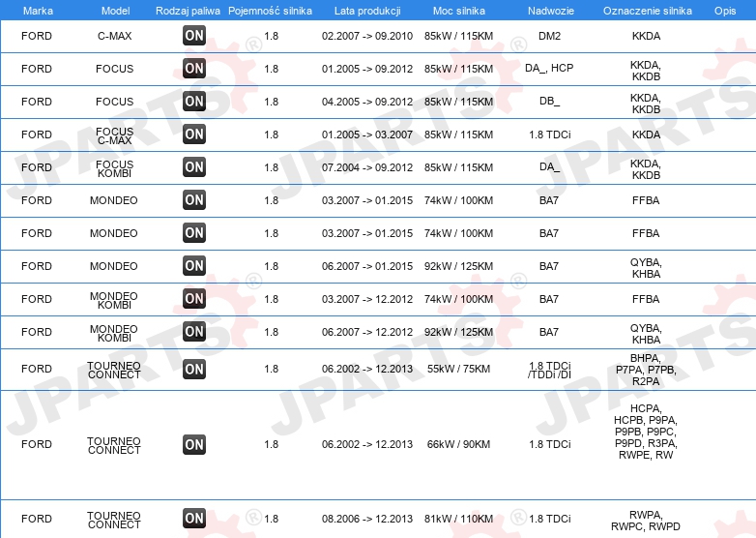Select the ON icon in the FOCUS C-MAX row
756x538 pixels.
pos(194,134)
